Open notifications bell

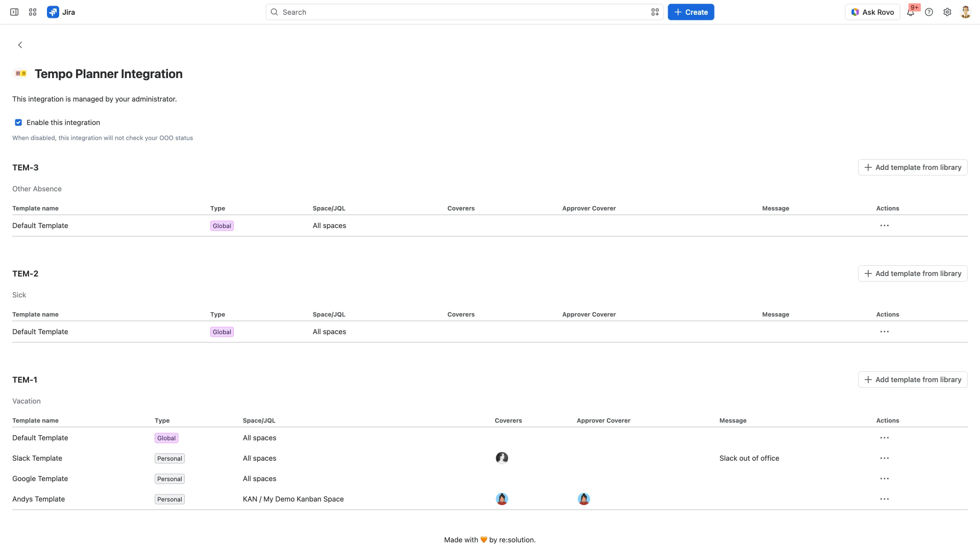click(911, 12)
